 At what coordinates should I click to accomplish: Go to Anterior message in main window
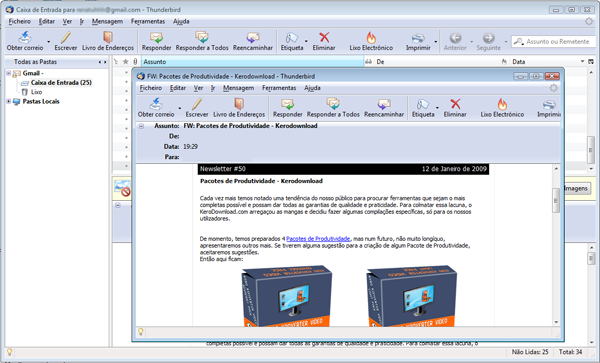pos(455,41)
